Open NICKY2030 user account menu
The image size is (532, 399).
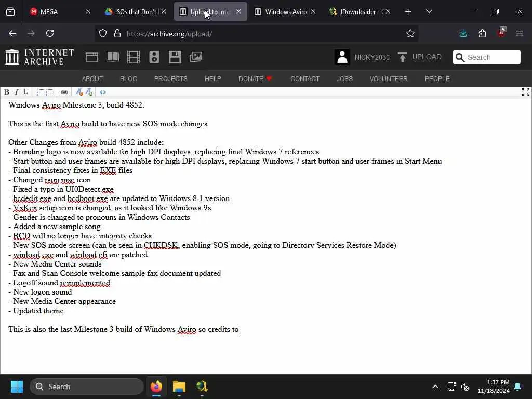point(362,57)
